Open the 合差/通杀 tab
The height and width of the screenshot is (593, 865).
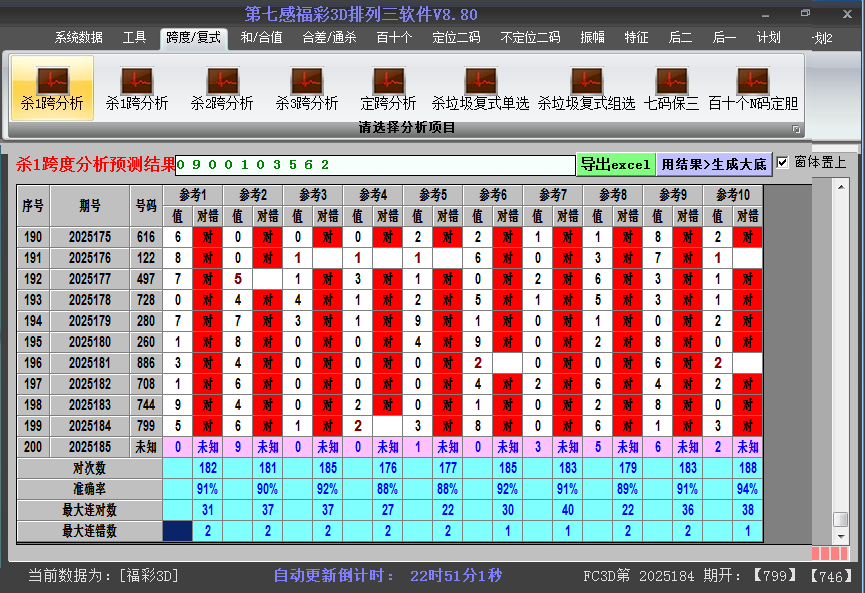click(329, 38)
